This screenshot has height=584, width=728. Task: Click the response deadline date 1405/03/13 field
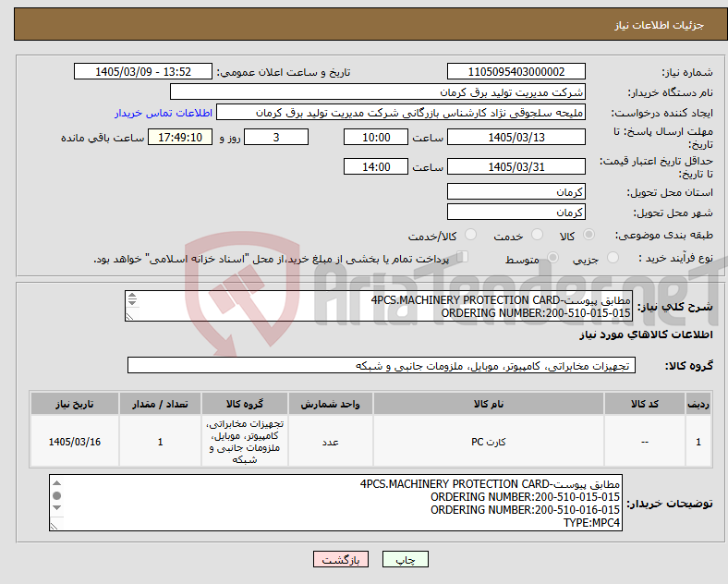point(516,137)
